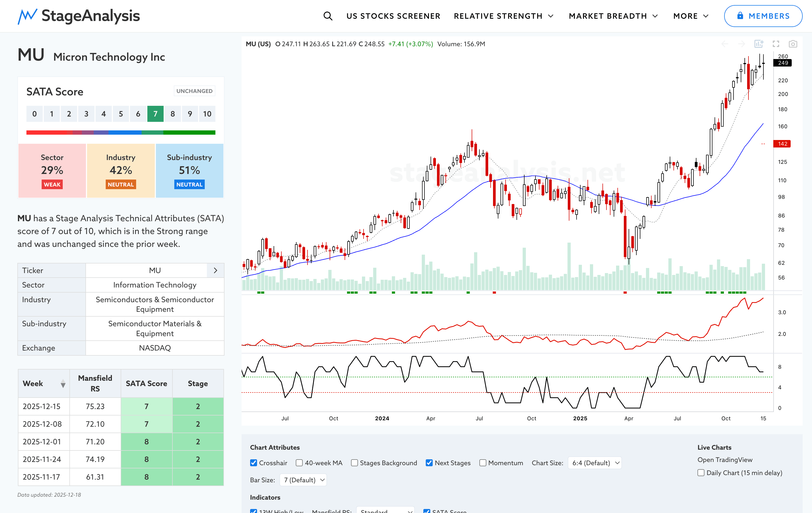
Task: Click the chart forward arrow icon
Action: click(x=742, y=44)
